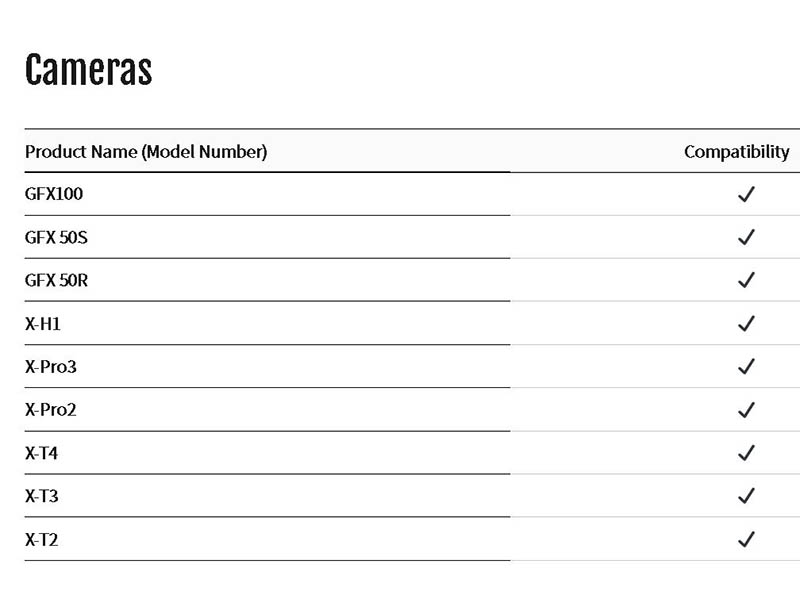Click the Product Name (Model Number) column header
This screenshot has width=800, height=595.
146,152
